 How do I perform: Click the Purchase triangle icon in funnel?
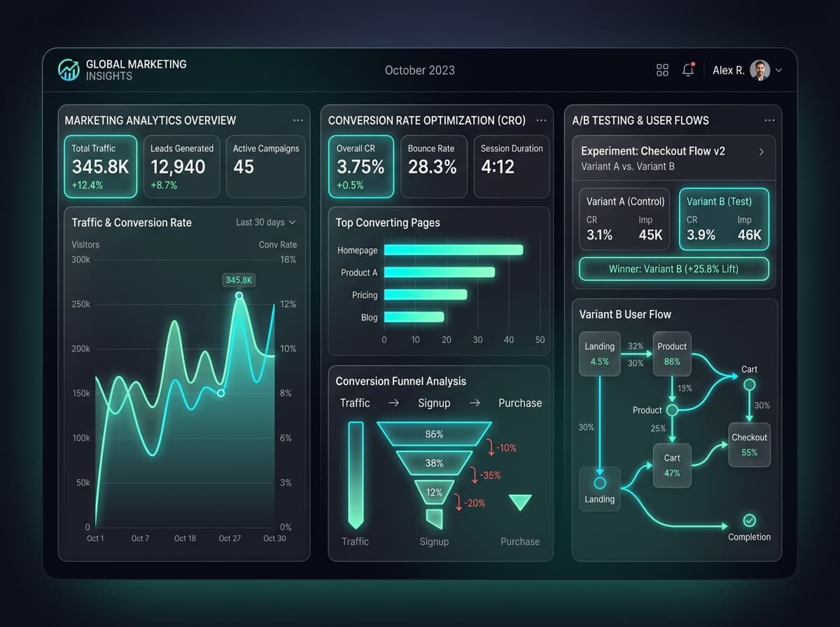(x=520, y=502)
